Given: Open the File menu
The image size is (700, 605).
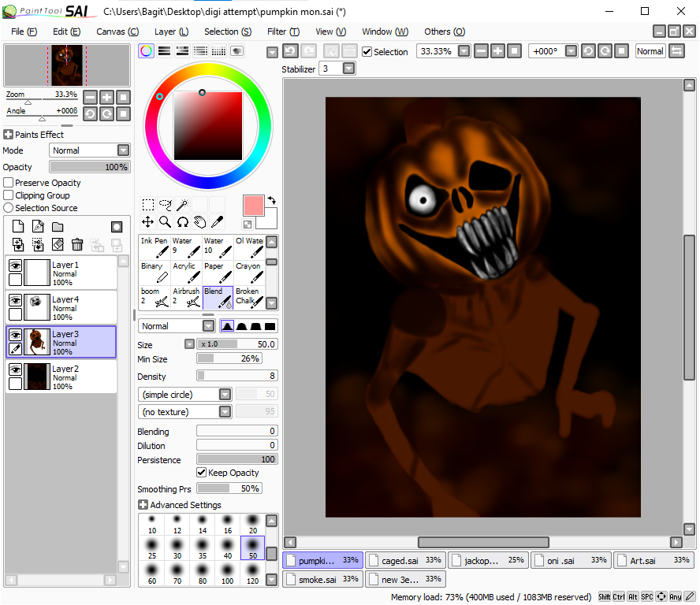Looking at the screenshot, I should pyautogui.click(x=24, y=32).
